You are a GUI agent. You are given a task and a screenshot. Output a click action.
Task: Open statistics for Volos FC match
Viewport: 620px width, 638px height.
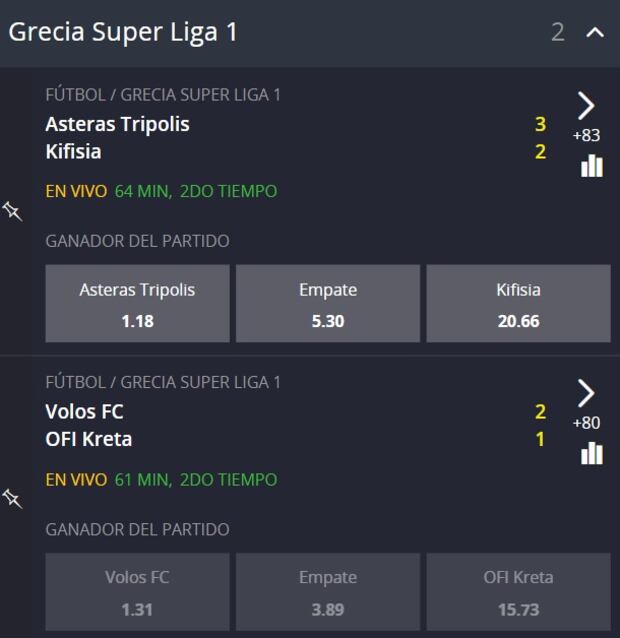(x=592, y=453)
